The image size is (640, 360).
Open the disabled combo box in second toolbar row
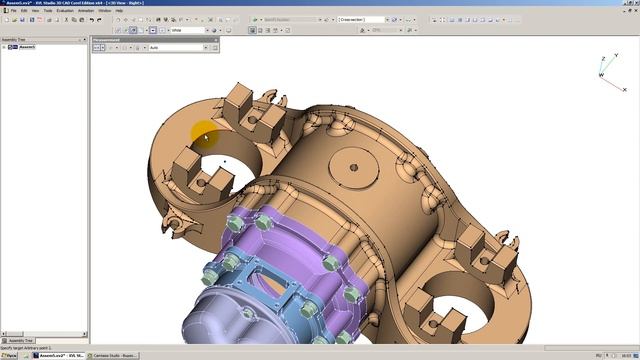[387, 30]
